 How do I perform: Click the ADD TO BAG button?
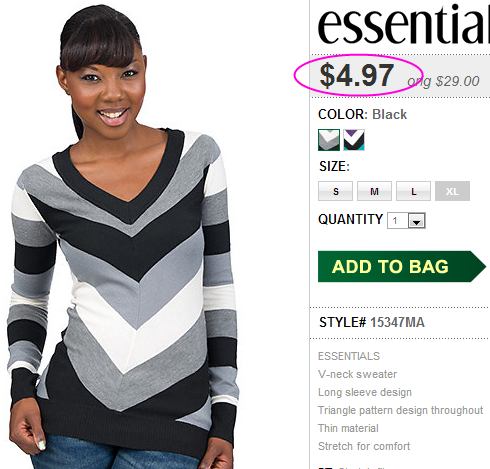click(x=402, y=266)
